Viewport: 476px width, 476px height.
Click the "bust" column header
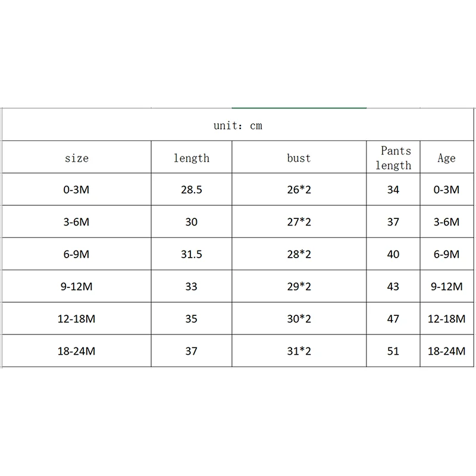click(299, 158)
